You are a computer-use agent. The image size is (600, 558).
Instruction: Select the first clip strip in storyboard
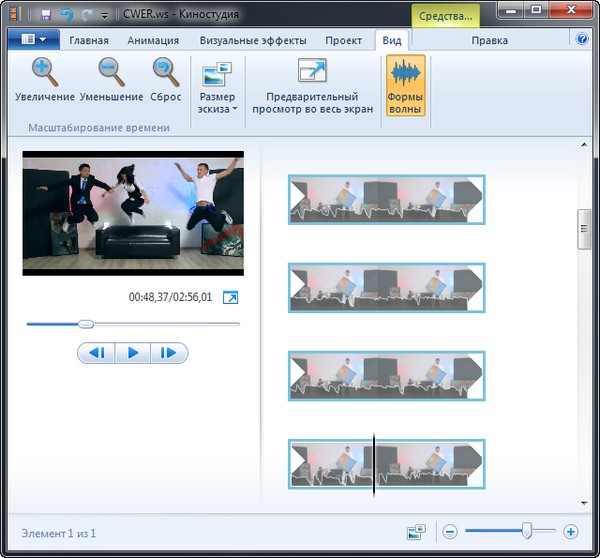[386, 199]
